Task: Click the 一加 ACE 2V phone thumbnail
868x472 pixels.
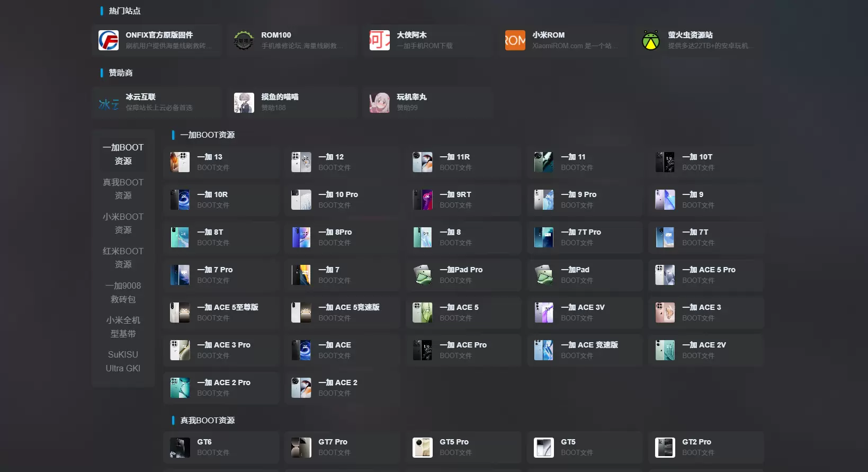Action: coord(665,350)
